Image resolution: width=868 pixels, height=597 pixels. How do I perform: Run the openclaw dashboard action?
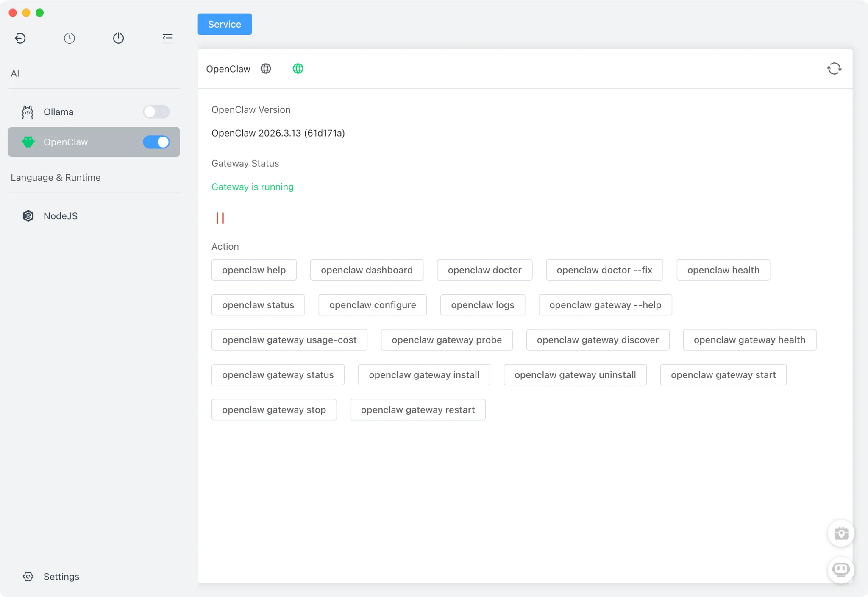pos(367,270)
